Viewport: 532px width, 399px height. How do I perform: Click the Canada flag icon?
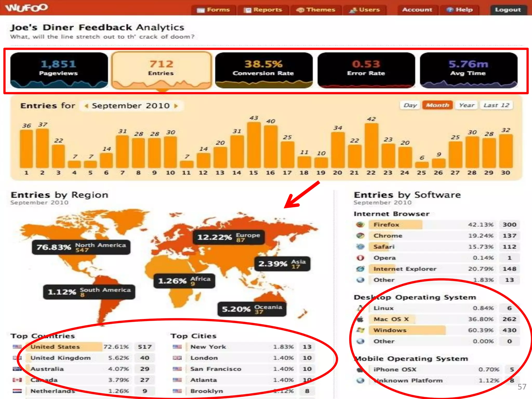click(17, 380)
